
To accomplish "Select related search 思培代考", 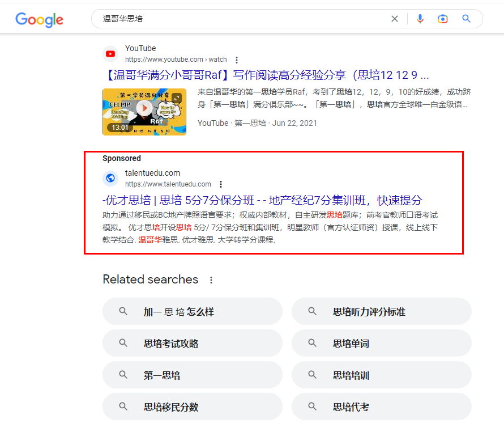I will [381, 407].
